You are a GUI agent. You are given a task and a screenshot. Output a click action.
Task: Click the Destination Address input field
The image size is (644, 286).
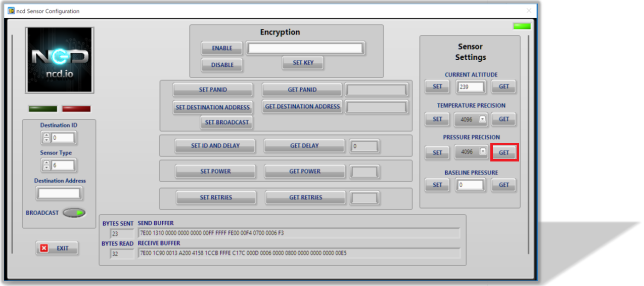pos(59,193)
